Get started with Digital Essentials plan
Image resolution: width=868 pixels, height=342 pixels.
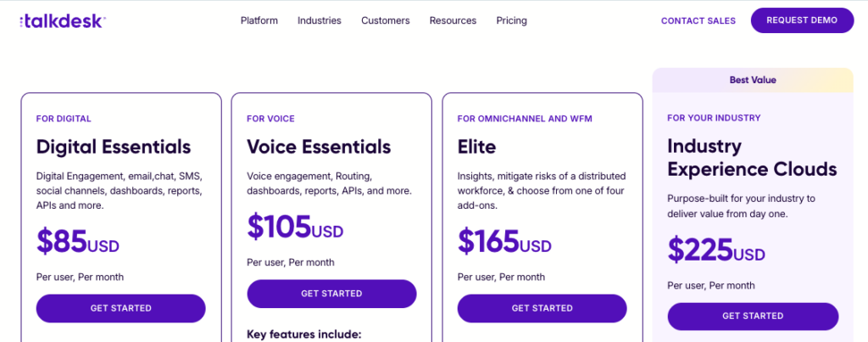(x=120, y=308)
